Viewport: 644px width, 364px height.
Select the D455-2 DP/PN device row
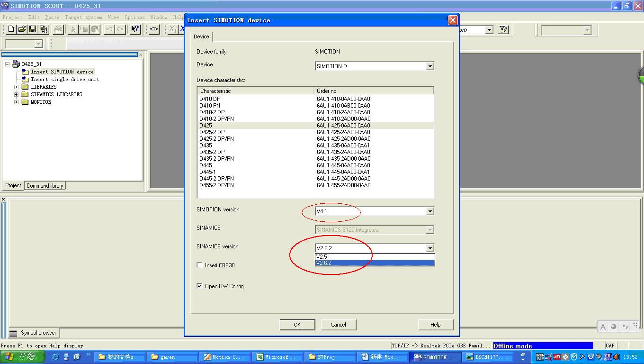[315, 185]
